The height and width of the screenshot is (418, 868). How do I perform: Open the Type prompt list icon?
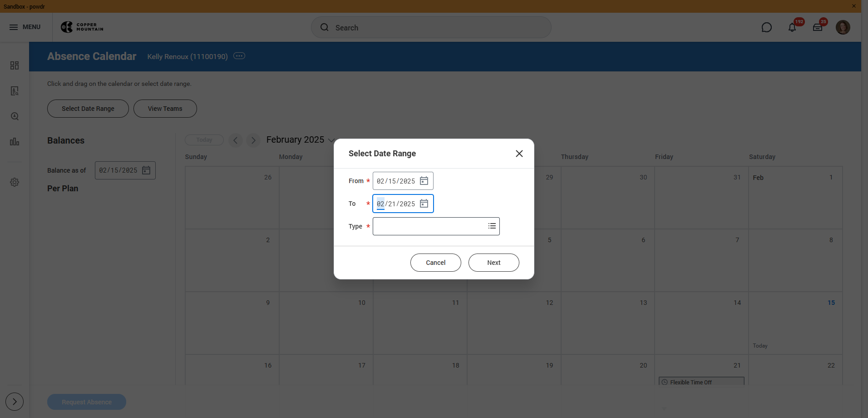(x=492, y=226)
